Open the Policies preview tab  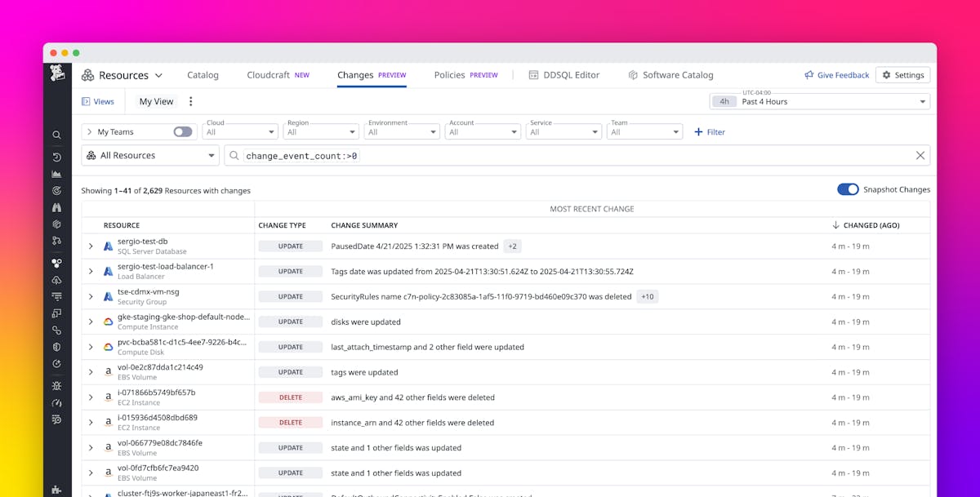(x=448, y=74)
